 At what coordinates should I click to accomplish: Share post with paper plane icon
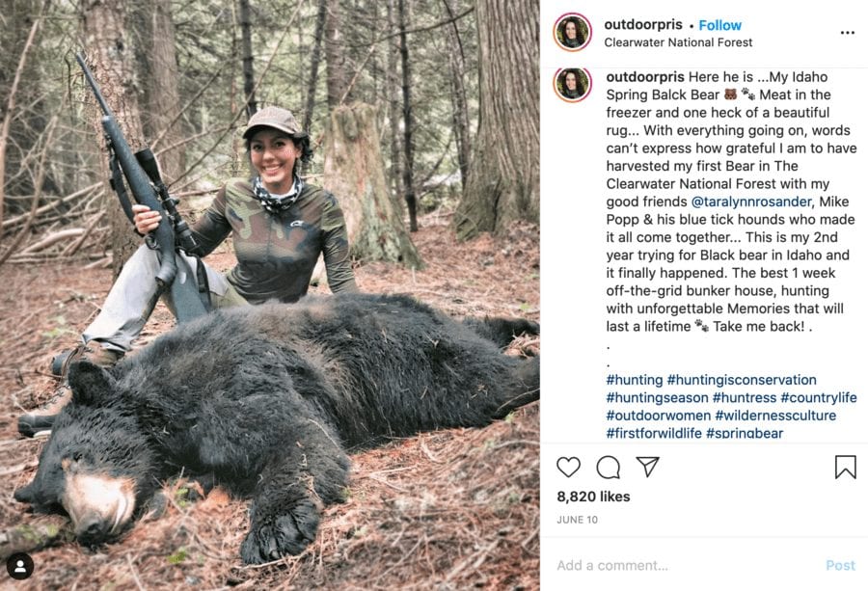648,468
